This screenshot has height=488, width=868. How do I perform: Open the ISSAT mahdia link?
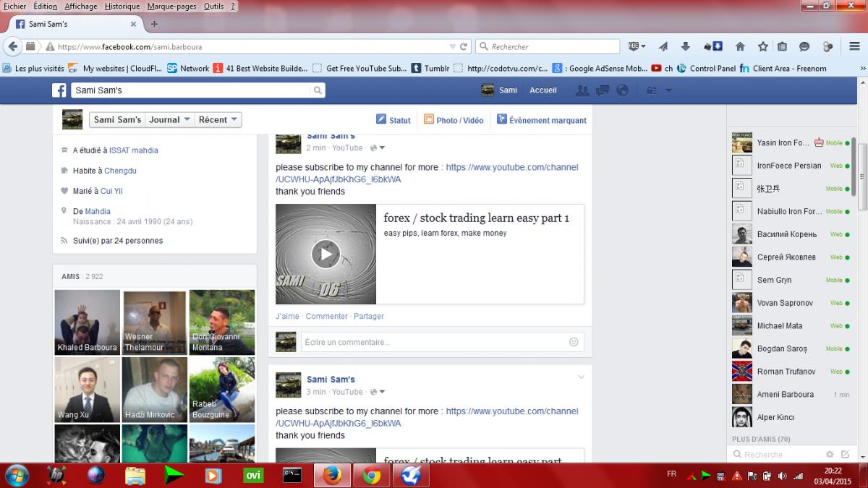pos(133,150)
